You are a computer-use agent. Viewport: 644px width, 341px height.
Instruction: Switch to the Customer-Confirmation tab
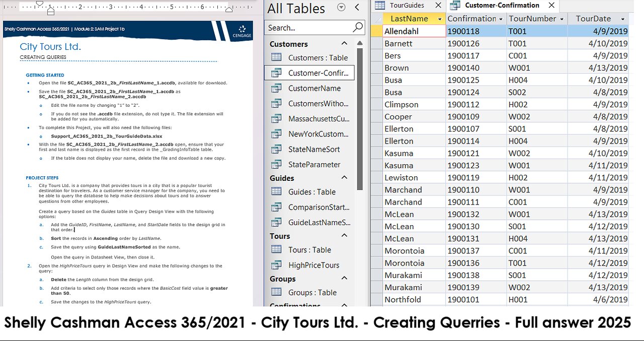[x=502, y=5]
